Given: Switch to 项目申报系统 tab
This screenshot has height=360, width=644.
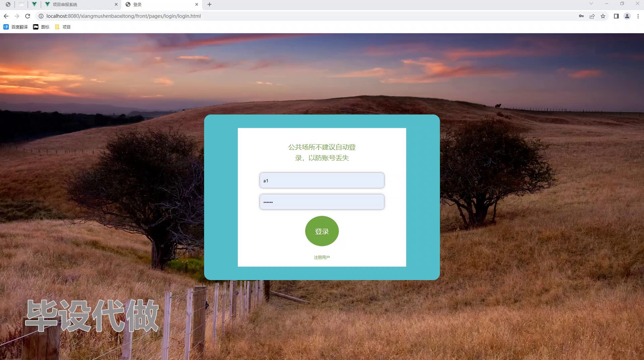Looking at the screenshot, I should pyautogui.click(x=81, y=4).
